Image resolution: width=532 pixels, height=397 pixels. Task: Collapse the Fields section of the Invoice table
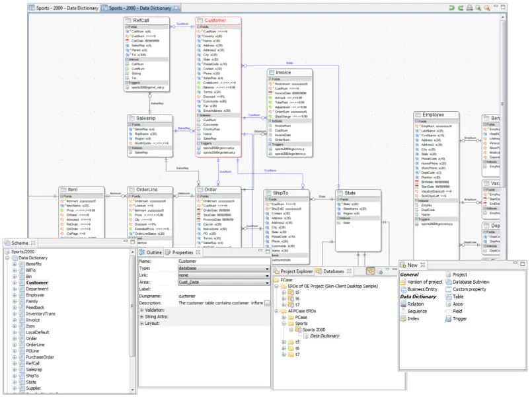click(x=270, y=79)
